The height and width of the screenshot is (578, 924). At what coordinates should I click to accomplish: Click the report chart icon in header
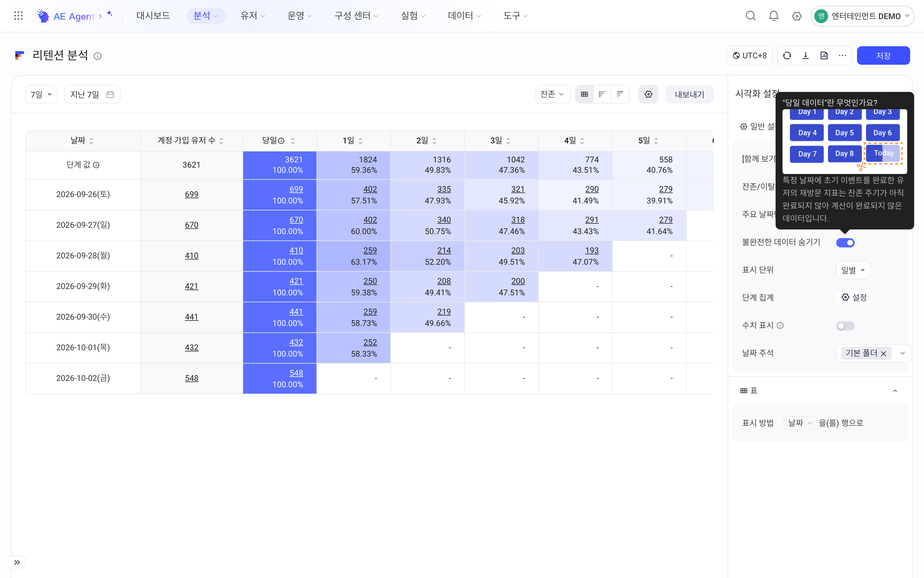tap(824, 56)
